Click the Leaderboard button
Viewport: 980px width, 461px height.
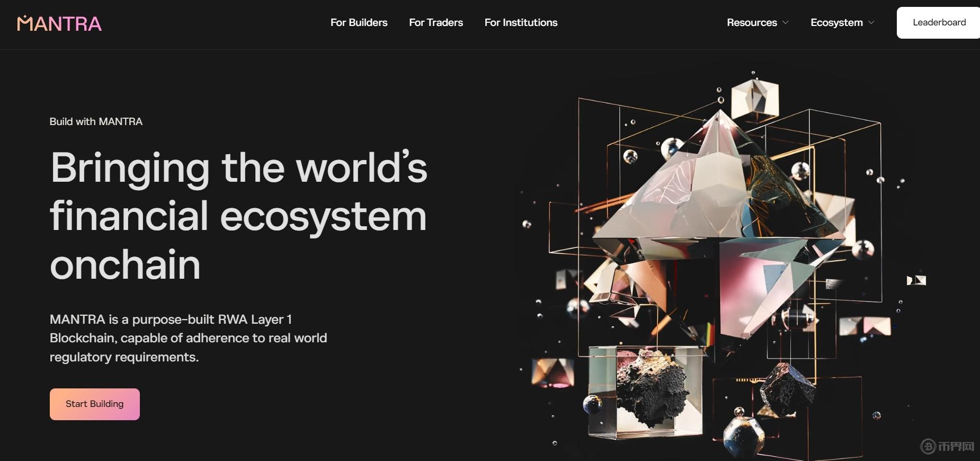tap(939, 23)
